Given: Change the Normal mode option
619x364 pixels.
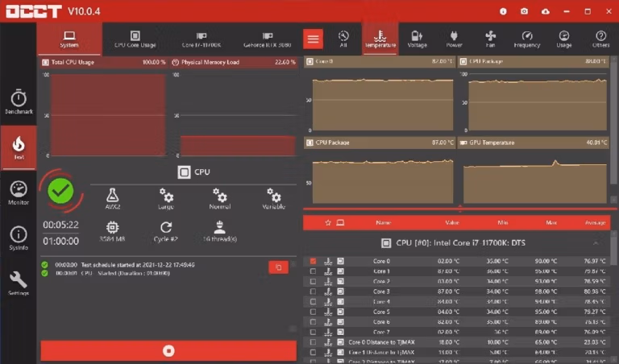Looking at the screenshot, I should (220, 198).
